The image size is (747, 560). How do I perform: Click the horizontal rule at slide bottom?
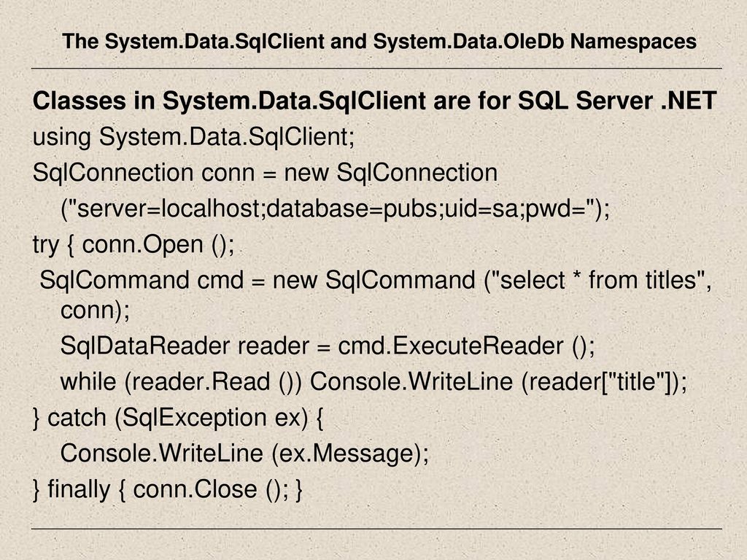(376, 529)
